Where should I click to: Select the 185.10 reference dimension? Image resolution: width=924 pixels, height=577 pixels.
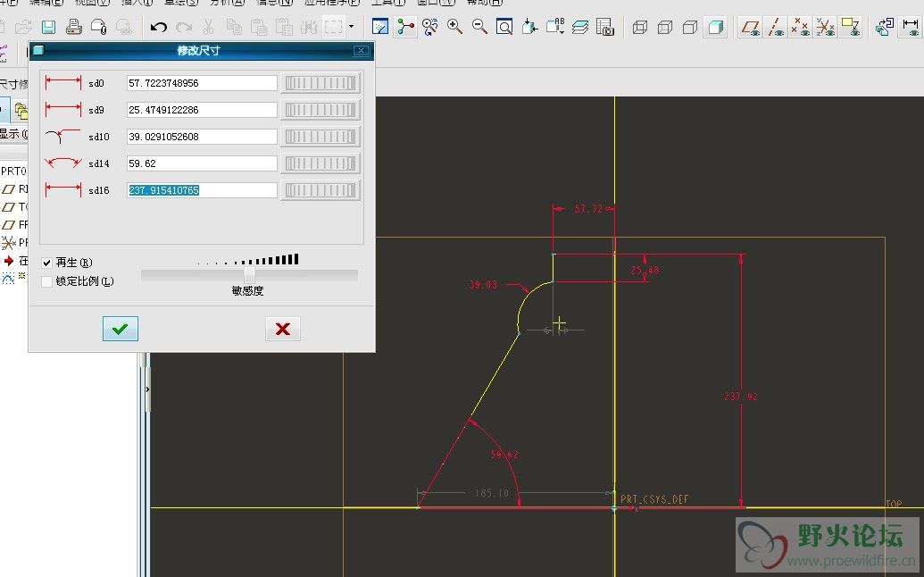tap(492, 493)
